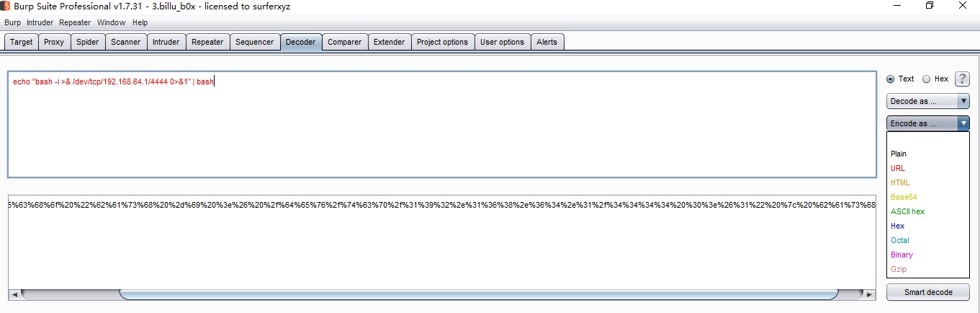
Task: Switch to the Sequencer tab
Action: coord(255,42)
